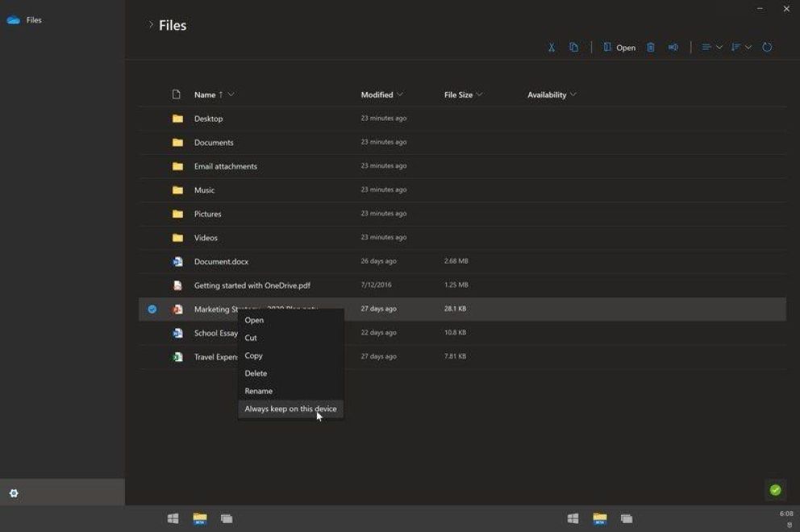The height and width of the screenshot is (532, 800).
Task: Click the Email attachments folder icon
Action: [x=177, y=166]
